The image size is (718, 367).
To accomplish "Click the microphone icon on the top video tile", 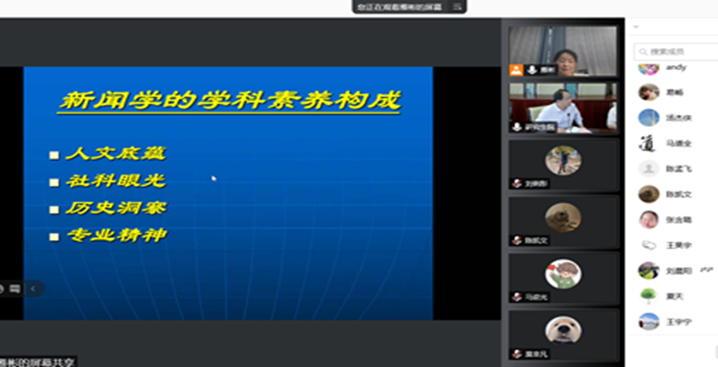I will click(532, 70).
